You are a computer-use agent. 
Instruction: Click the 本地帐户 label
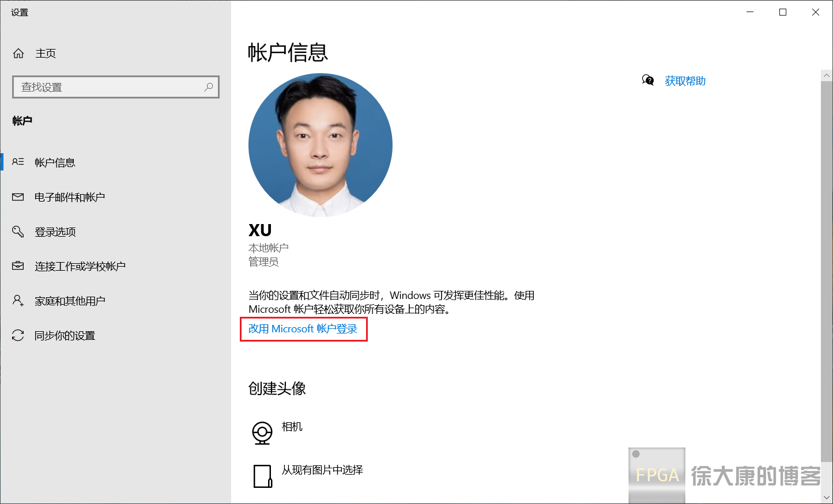coord(269,248)
